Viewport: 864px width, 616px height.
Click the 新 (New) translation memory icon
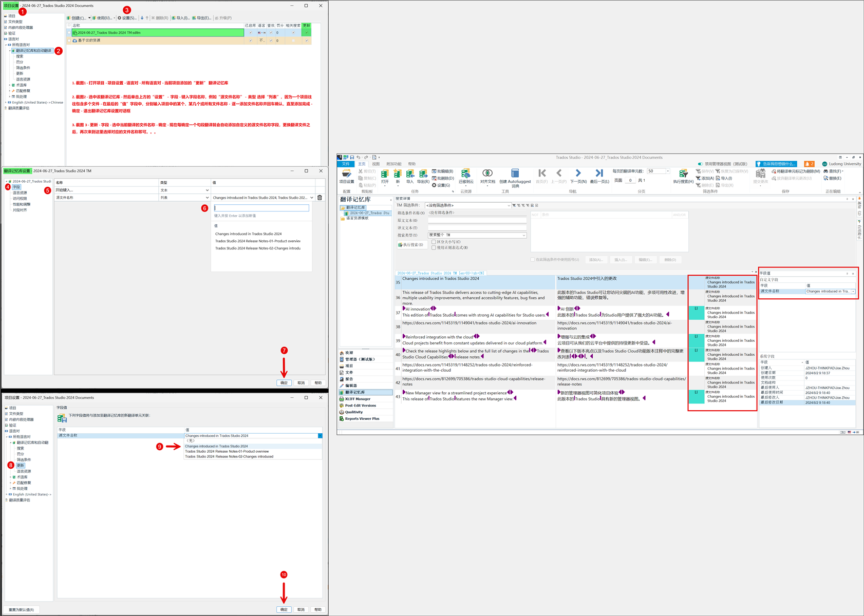pos(398,177)
